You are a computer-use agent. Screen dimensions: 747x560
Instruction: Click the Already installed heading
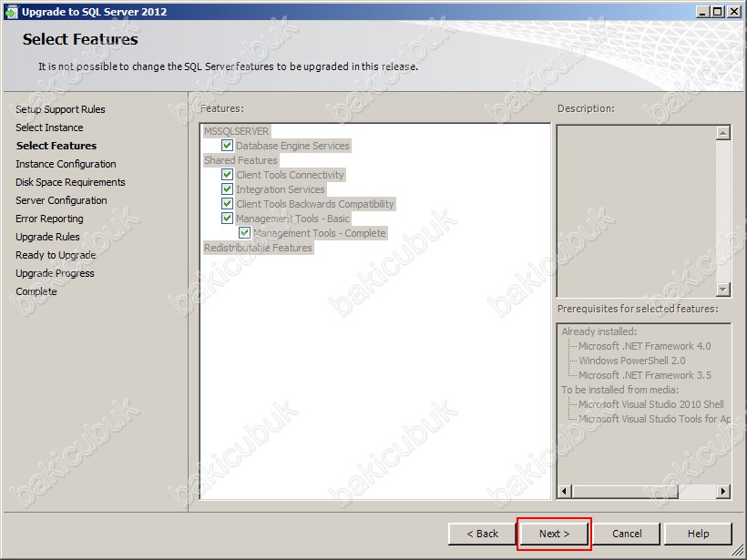(599, 331)
